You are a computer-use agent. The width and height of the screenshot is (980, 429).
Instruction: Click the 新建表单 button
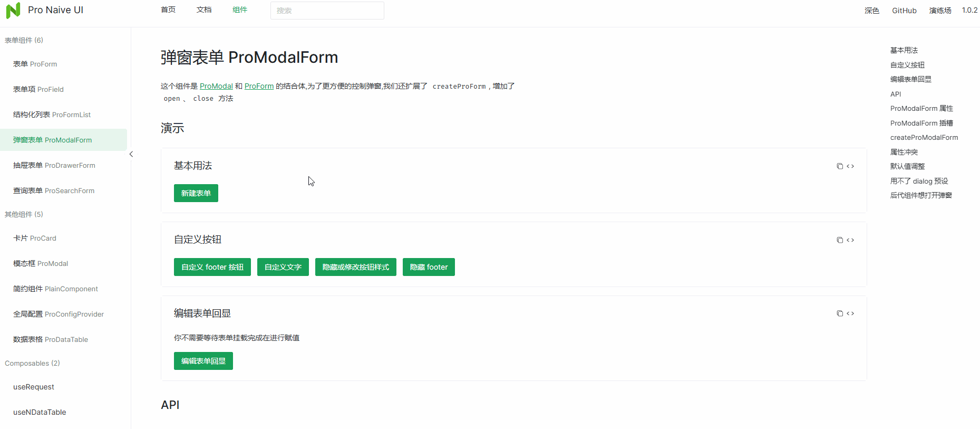[196, 193]
